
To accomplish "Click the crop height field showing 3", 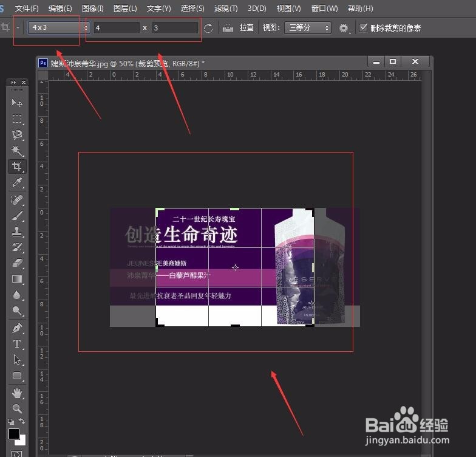I will tap(175, 28).
